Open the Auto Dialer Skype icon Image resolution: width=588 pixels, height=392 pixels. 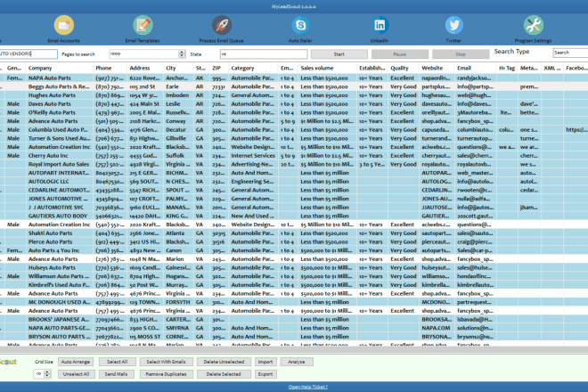pos(300,25)
